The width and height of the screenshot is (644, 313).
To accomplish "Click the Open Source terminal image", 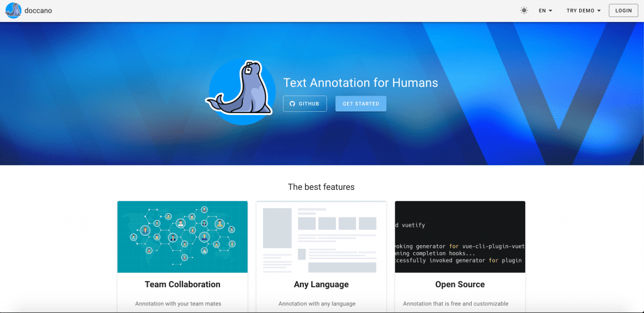I will point(460,237).
